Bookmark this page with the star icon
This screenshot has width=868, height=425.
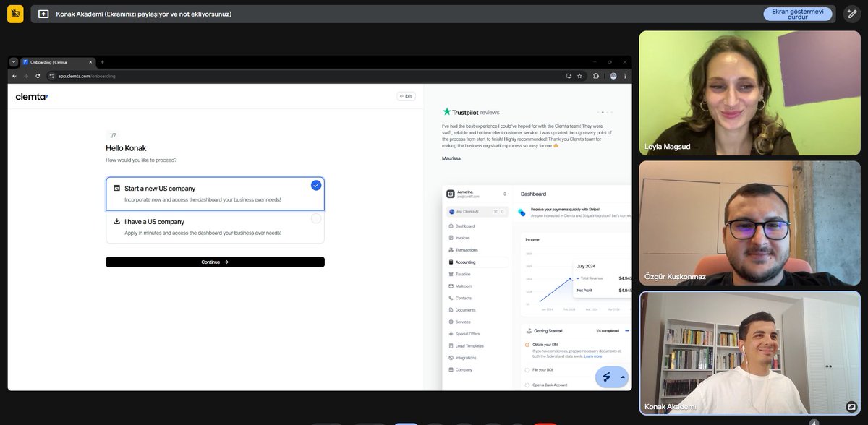(x=579, y=76)
